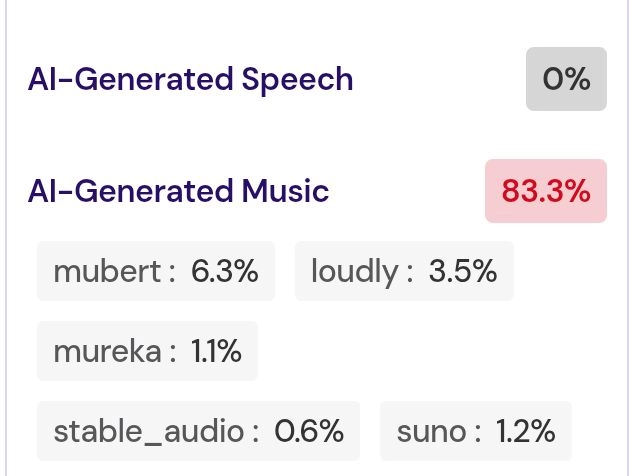Click the panel's left vertical border line
The height and width of the screenshot is (476, 630).
pyautogui.click(x=6, y=238)
